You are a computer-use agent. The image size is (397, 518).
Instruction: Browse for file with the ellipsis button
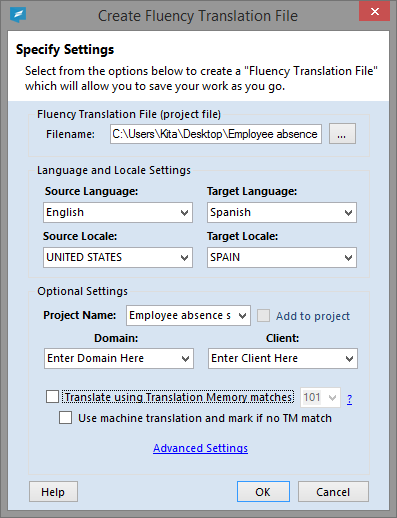tap(342, 134)
